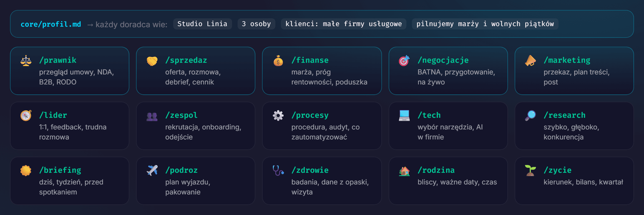
Task: Click the "3 osoby" tag
Action: click(x=256, y=24)
